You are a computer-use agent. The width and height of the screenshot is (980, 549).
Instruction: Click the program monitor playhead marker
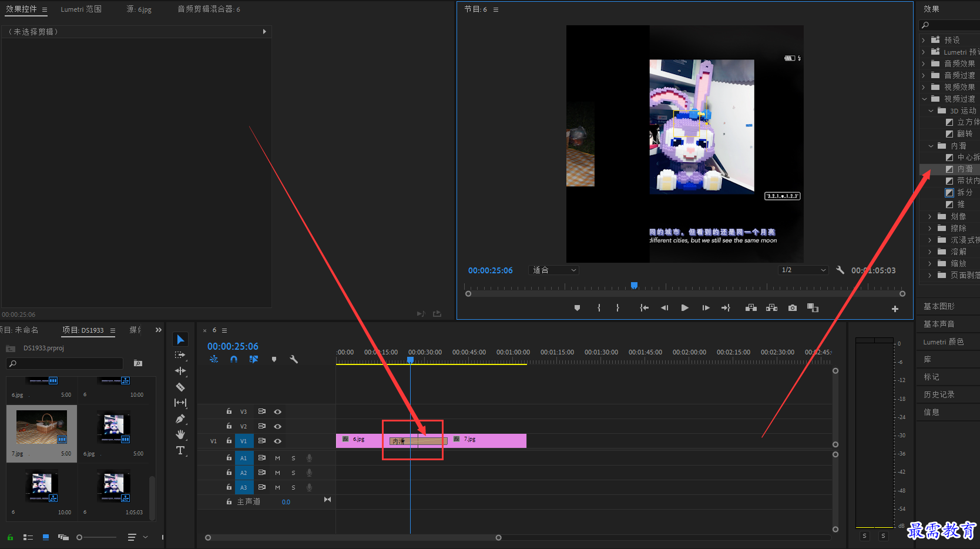634,286
